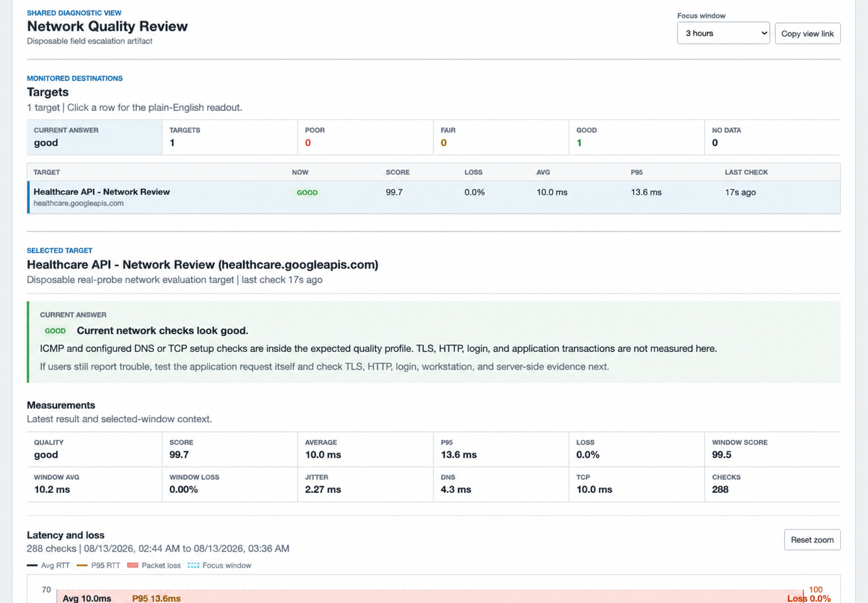Click the GOOD status badge in the target row
The width and height of the screenshot is (868, 603).
pyautogui.click(x=307, y=192)
